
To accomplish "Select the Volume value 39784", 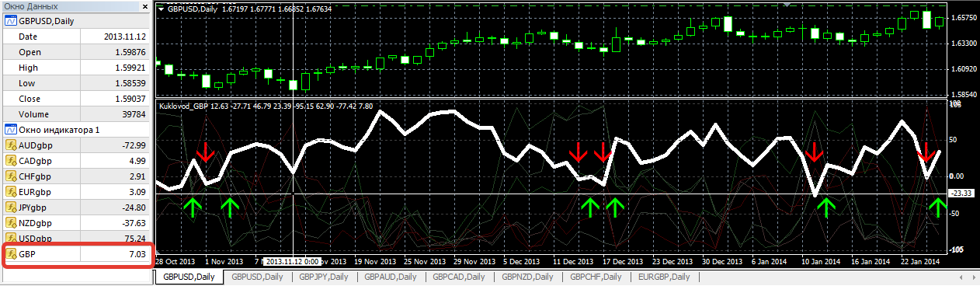I will point(134,114).
